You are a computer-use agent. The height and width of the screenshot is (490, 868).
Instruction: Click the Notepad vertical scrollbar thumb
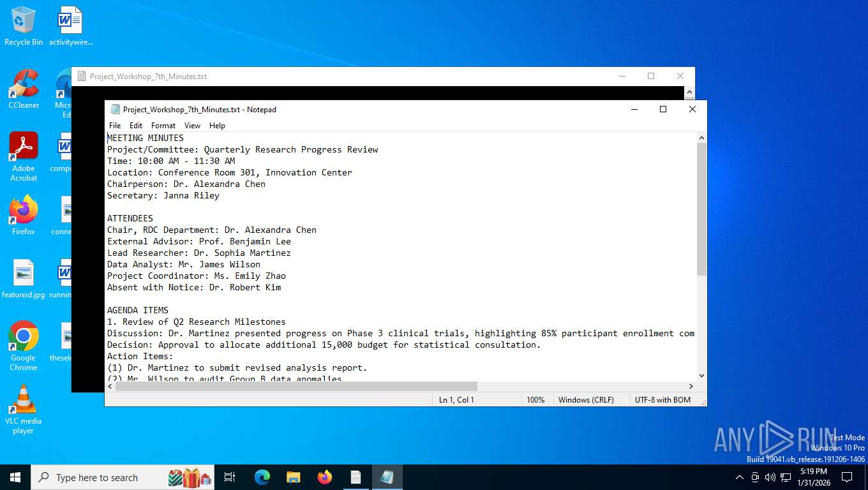tap(701, 209)
